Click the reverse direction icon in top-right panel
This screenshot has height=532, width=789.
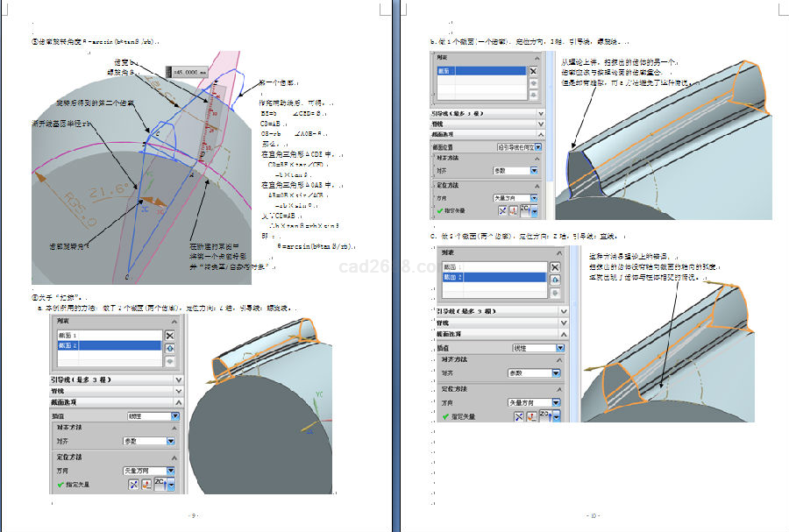(503, 211)
